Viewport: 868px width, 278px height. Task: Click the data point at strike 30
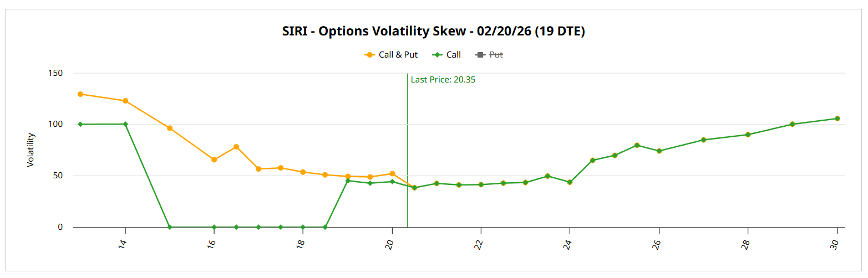tap(837, 119)
